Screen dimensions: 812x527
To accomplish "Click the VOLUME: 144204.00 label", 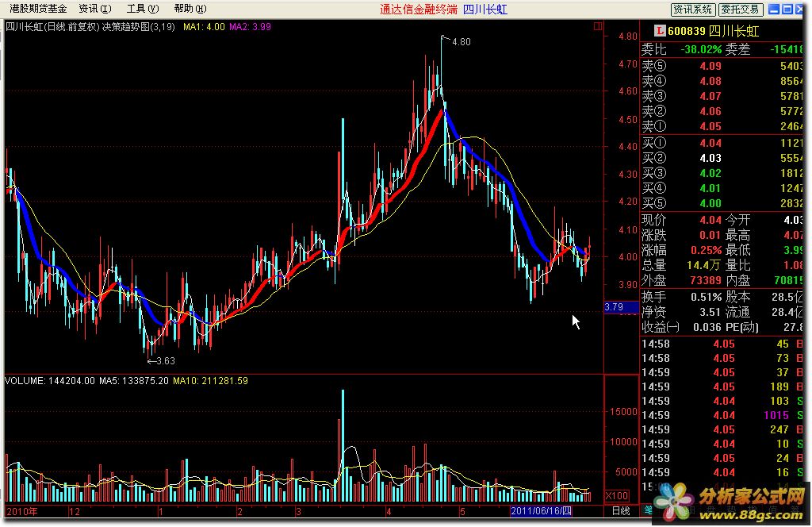I will click(50, 381).
